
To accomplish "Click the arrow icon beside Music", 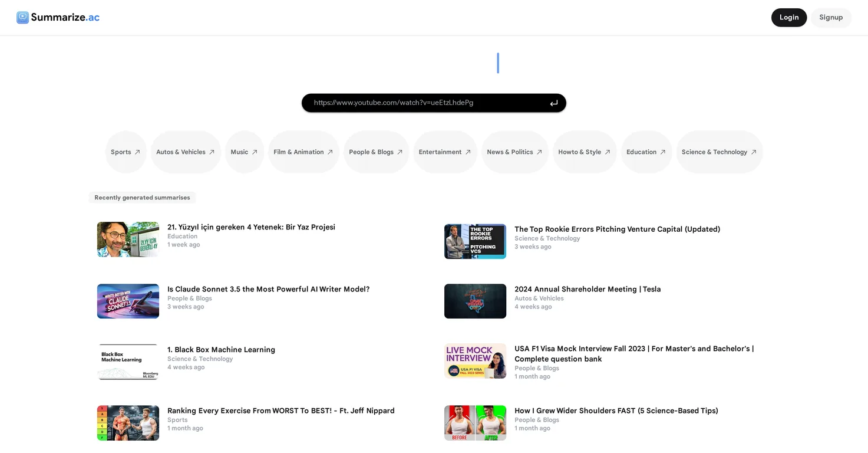I will (255, 152).
